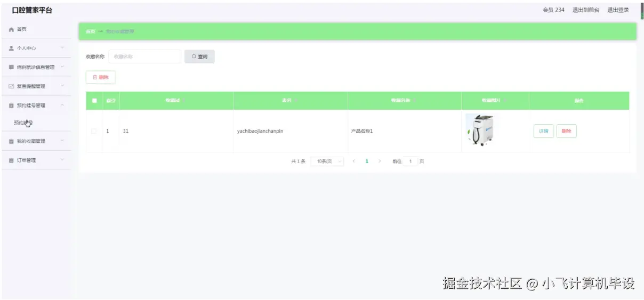
Task: Check the checkbox for row 31
Action: pyautogui.click(x=94, y=131)
